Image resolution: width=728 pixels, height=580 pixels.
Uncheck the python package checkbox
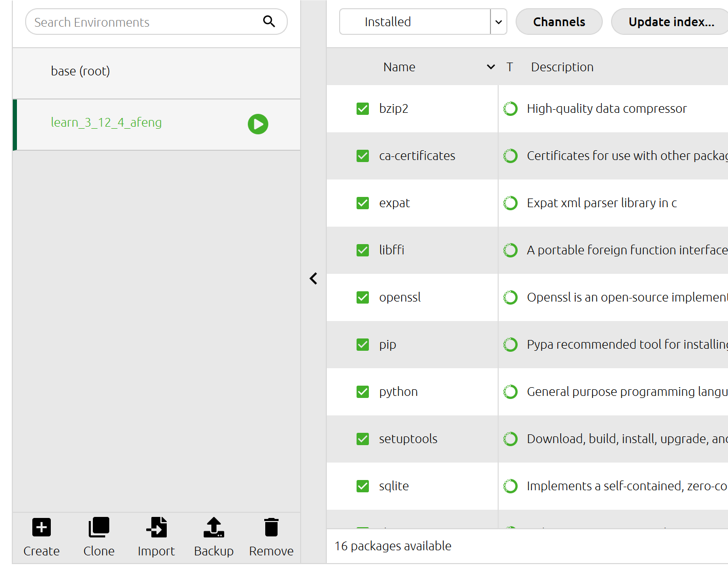click(363, 392)
